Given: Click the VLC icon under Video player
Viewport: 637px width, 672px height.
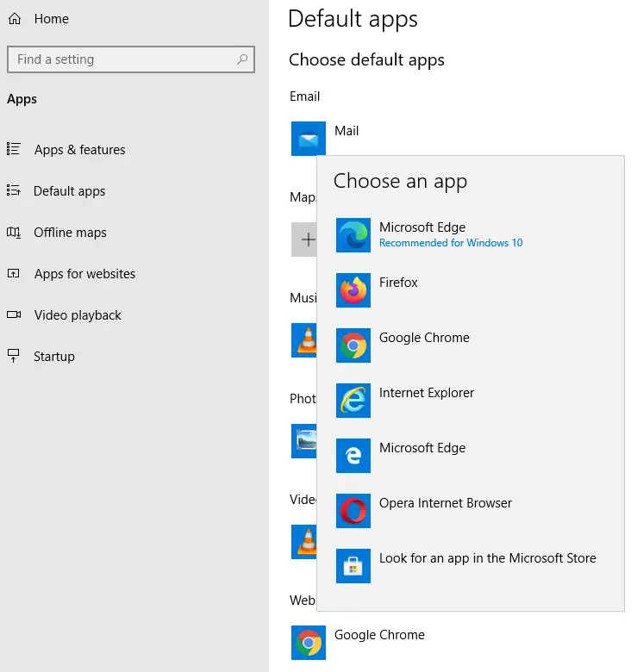Looking at the screenshot, I should [x=304, y=542].
